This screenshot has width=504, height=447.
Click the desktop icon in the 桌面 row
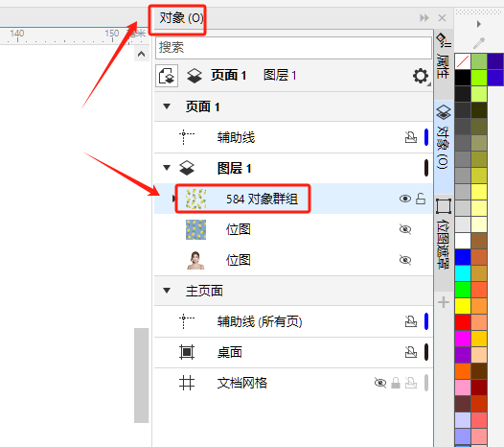click(187, 352)
